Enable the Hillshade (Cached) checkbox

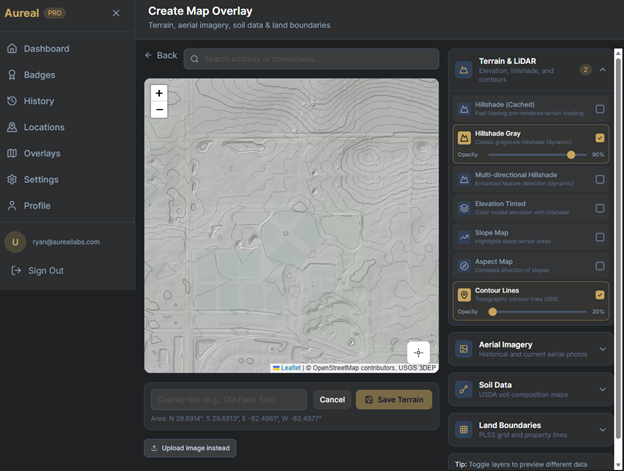(x=600, y=109)
